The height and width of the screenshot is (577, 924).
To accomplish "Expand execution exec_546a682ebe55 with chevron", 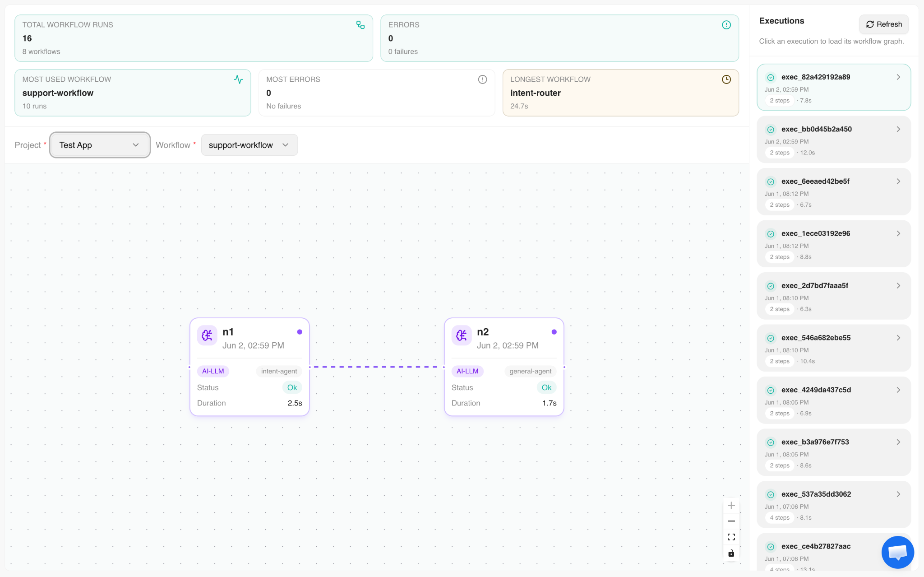I will point(898,338).
